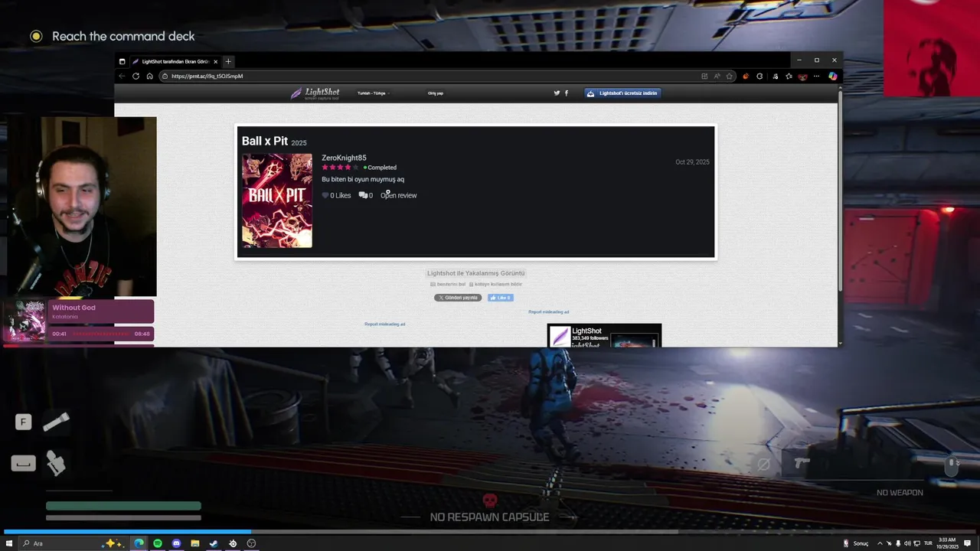Open the Windows Start menu

[9, 543]
